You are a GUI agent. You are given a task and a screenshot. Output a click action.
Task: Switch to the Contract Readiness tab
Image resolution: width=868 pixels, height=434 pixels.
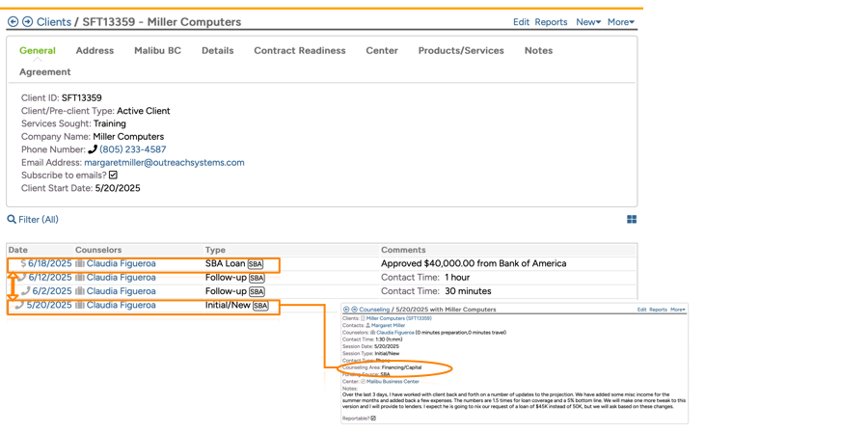[x=299, y=50]
